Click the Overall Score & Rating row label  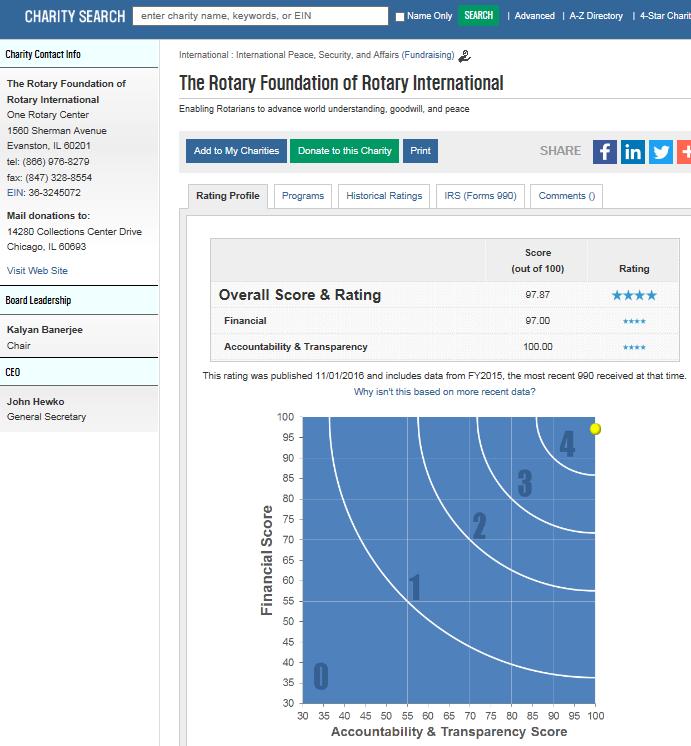(300, 295)
